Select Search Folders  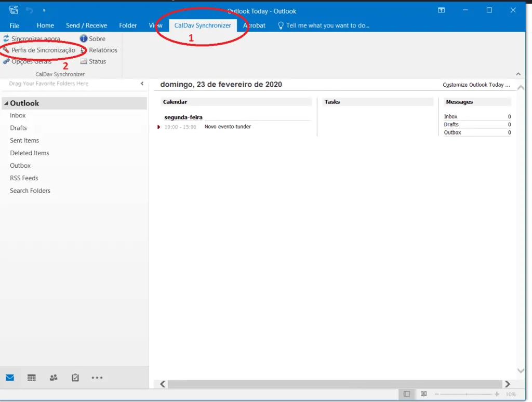pyautogui.click(x=30, y=191)
